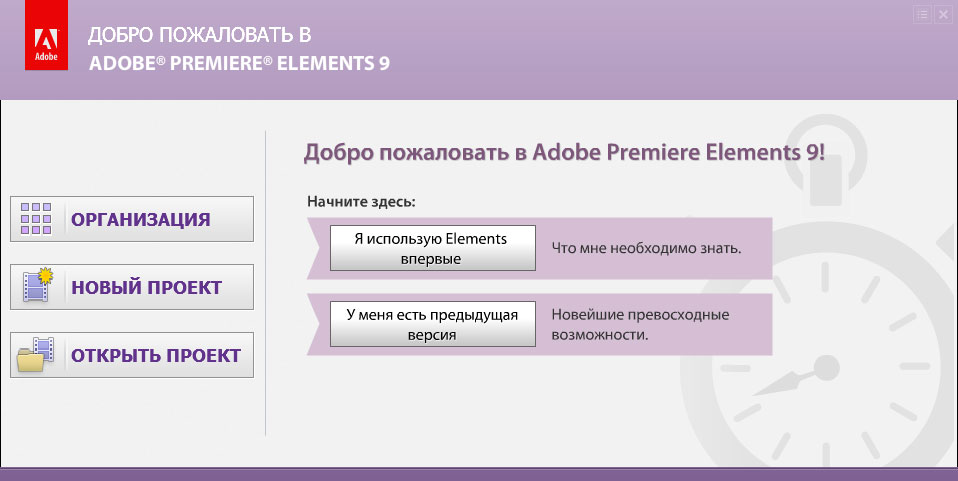Click the "Начните здесь:" label
The height and width of the screenshot is (481, 958).
tap(361, 201)
